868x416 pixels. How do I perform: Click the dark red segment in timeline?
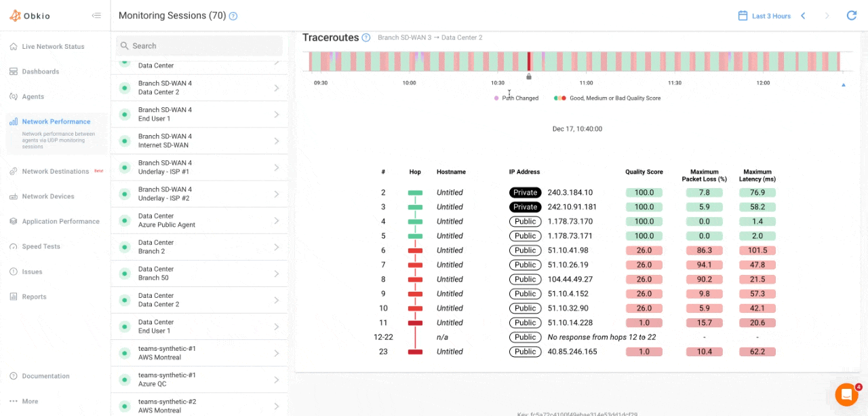point(529,61)
